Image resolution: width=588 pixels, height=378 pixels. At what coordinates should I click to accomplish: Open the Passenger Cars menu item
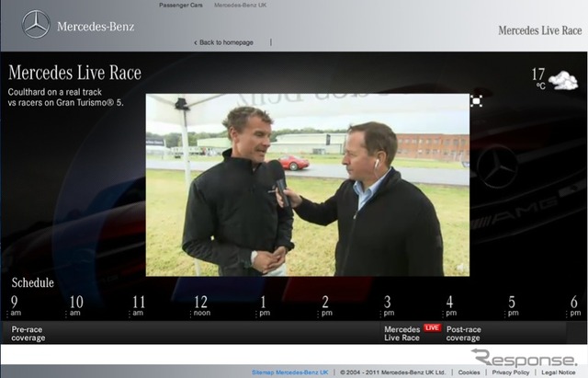pos(181,6)
